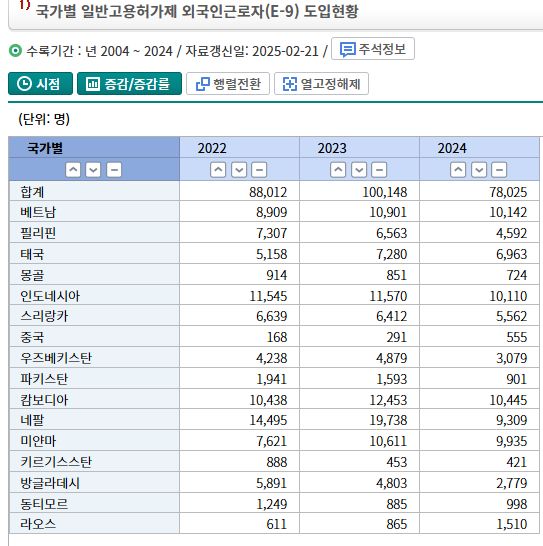This screenshot has height=546, width=543.
Task: Clear 2022 column sort with minus icon
Action: pyautogui.click(x=259, y=170)
